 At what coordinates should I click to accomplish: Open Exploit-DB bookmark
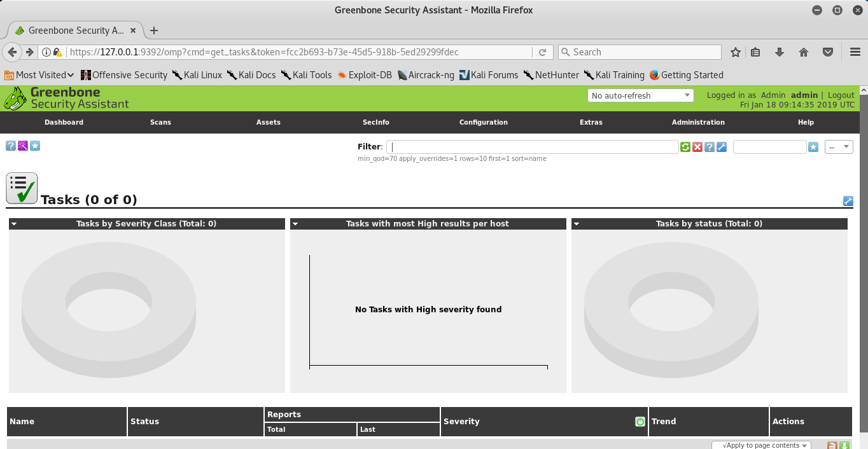365,75
